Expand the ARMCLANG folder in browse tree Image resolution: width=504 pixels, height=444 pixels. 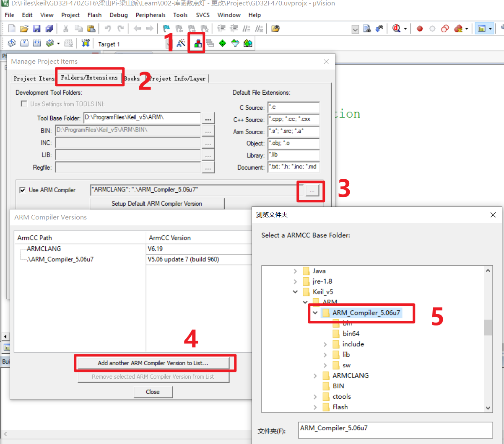pos(315,376)
